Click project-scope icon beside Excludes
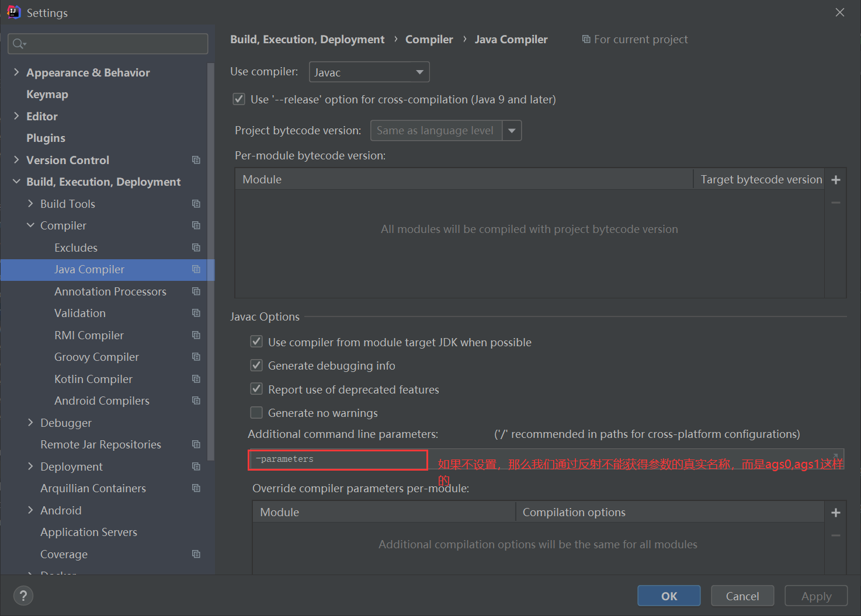 tap(196, 248)
